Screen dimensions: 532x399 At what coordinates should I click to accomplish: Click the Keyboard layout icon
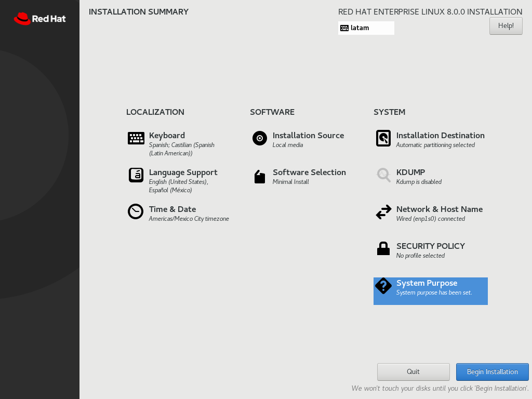(x=136, y=138)
